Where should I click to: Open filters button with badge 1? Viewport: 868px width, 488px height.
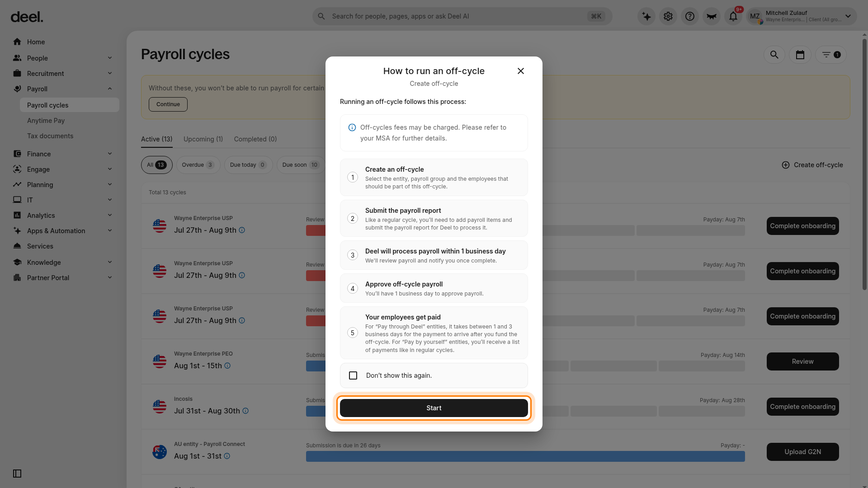pos(831,55)
